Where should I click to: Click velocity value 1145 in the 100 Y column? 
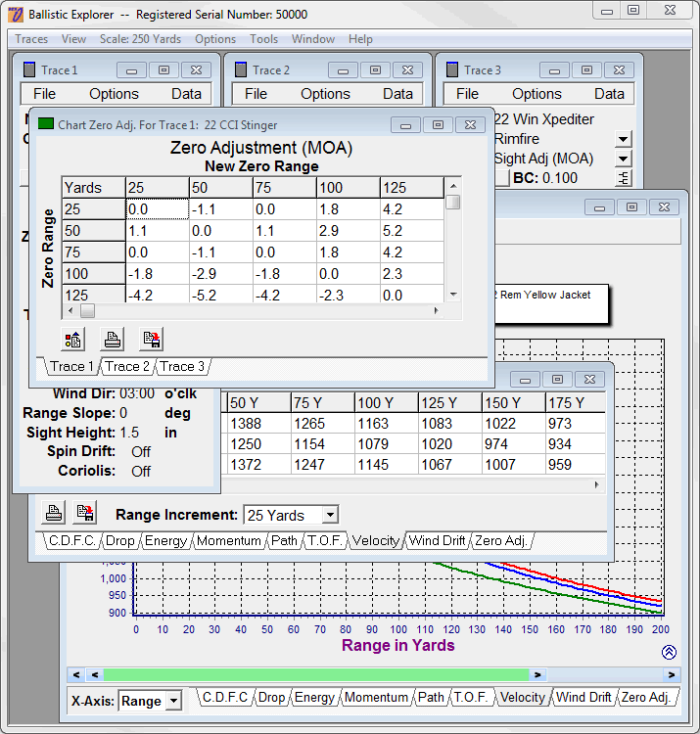point(387,464)
